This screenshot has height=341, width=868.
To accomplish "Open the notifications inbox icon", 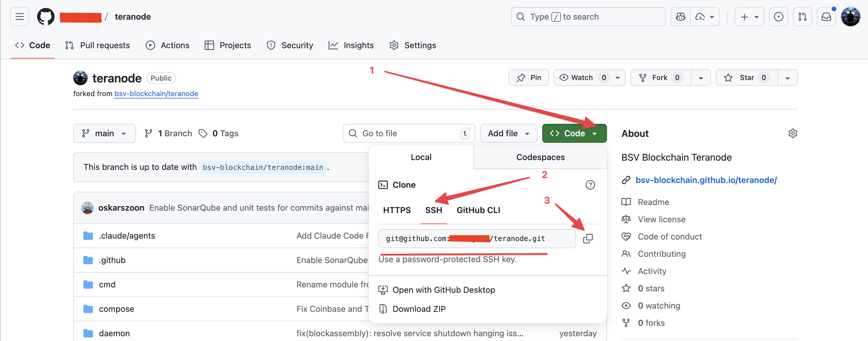I will 826,16.
